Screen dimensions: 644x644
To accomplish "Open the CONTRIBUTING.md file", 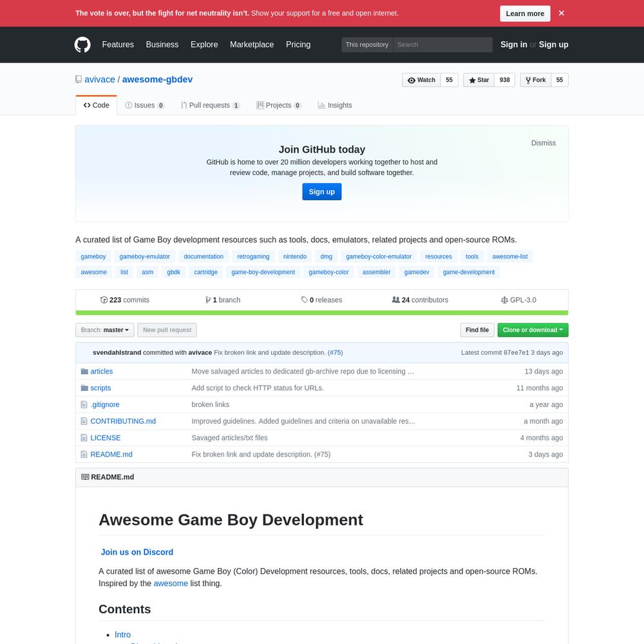I will click(123, 421).
